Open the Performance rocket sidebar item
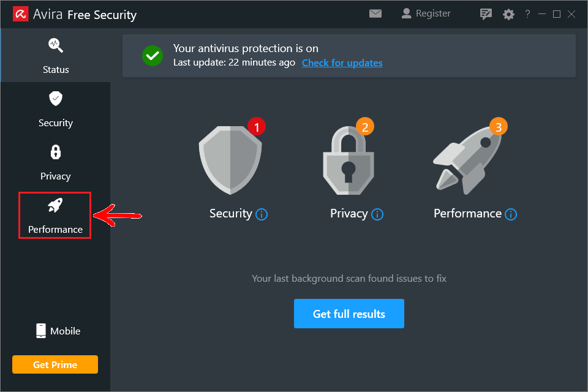This screenshot has width=588, height=392. [x=55, y=216]
